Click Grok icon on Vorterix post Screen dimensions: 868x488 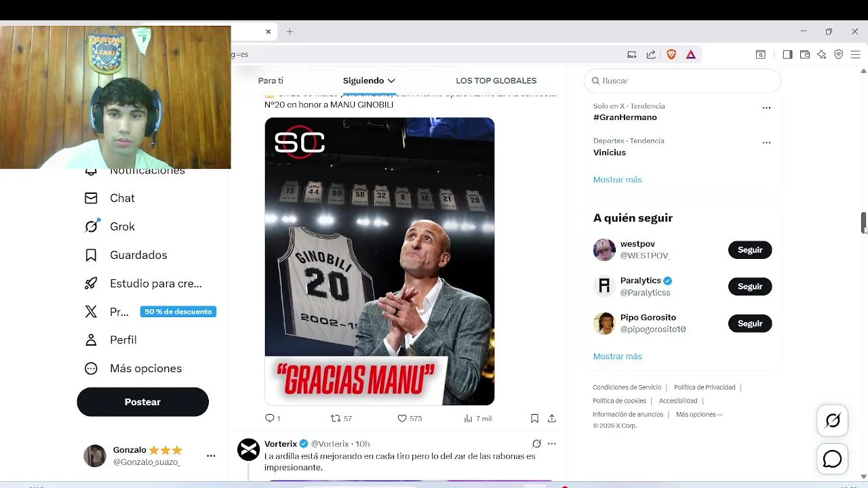pos(536,444)
